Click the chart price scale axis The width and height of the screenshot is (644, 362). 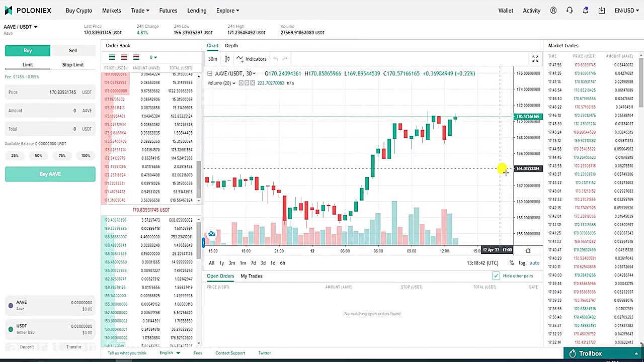[528, 157]
